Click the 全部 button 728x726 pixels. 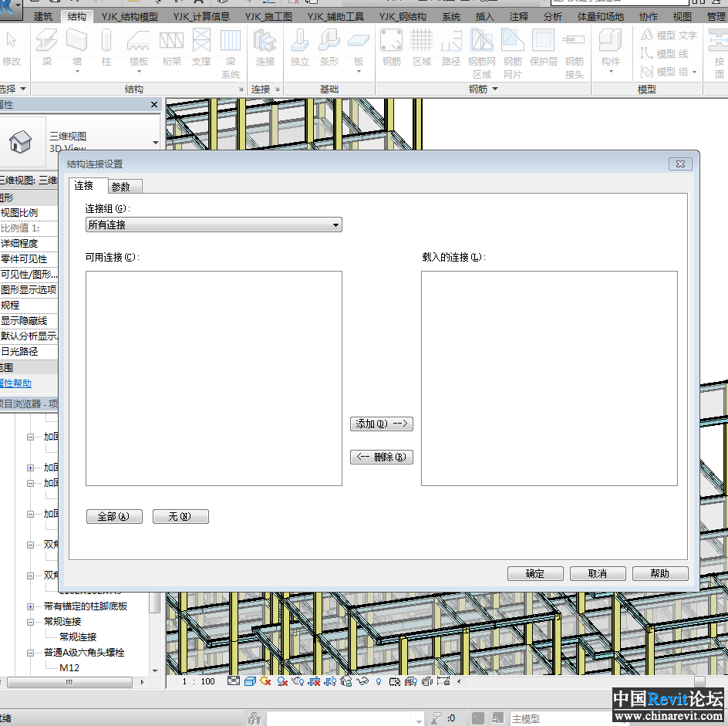[114, 516]
